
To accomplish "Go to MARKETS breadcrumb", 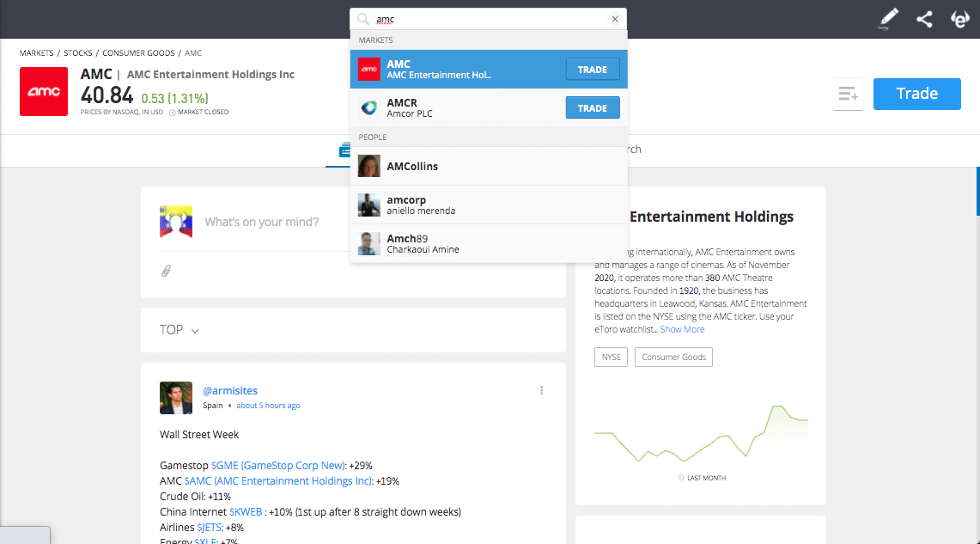I will [36, 53].
